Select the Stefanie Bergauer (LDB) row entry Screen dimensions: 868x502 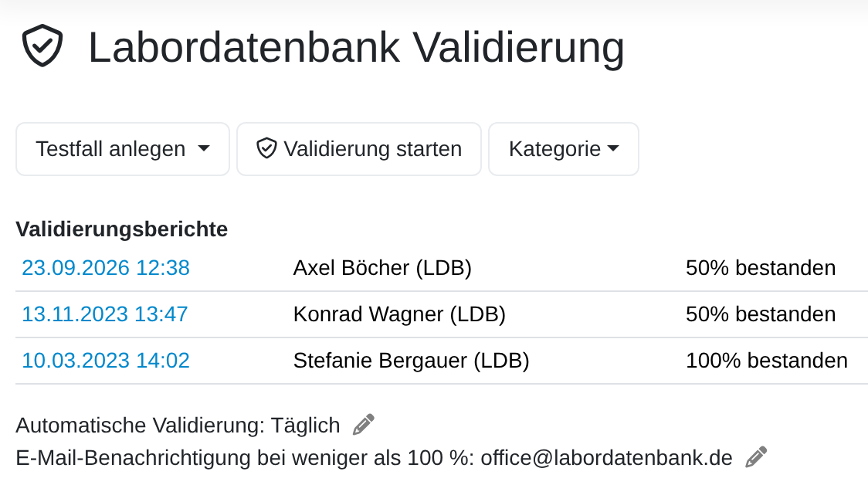pyautogui.click(x=412, y=361)
